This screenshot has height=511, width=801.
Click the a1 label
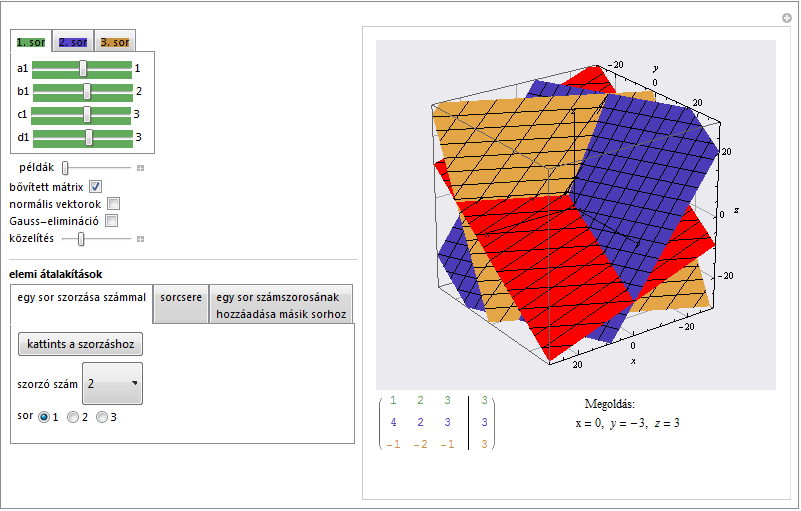pyautogui.click(x=22, y=68)
